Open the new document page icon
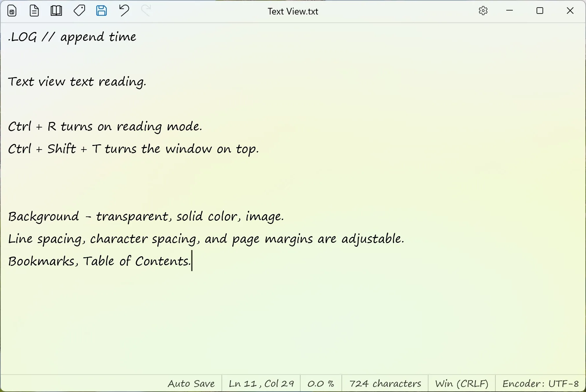Screen dimensions: 586x392 point(34,11)
